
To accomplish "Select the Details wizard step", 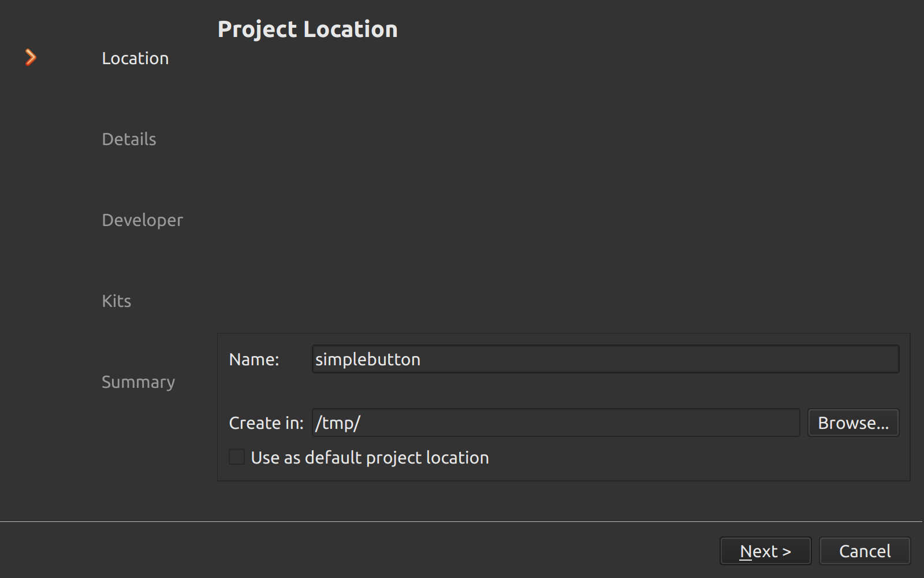I will (129, 139).
